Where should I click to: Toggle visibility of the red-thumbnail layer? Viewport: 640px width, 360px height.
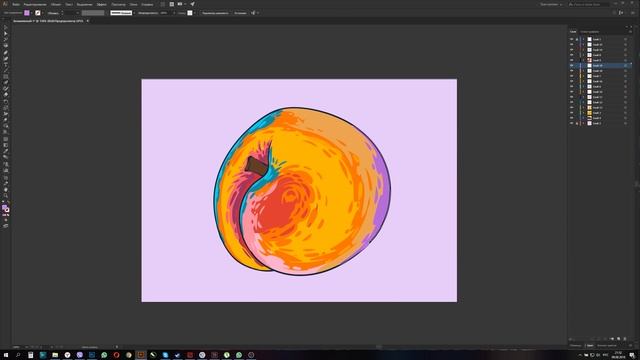pos(571,60)
